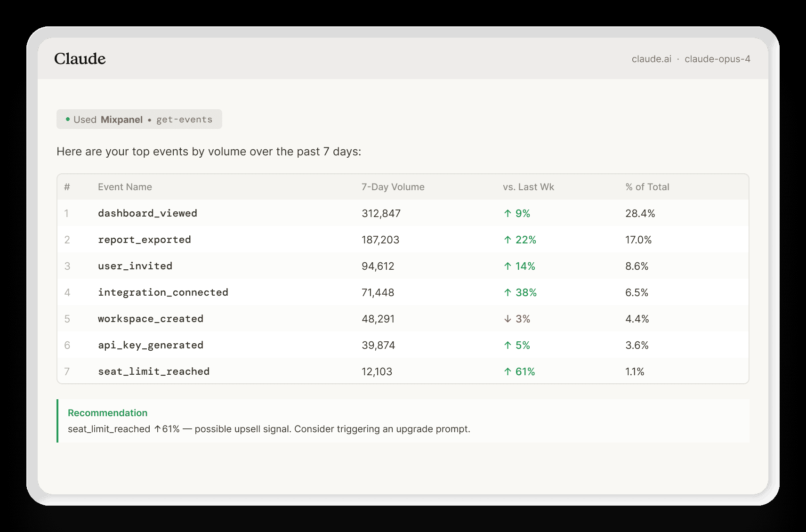Click the green status dot in Mixpanel chip

click(x=68, y=119)
